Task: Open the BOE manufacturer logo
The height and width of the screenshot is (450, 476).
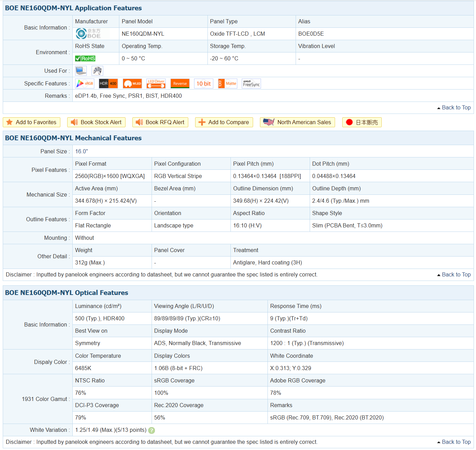Action: click(x=88, y=34)
